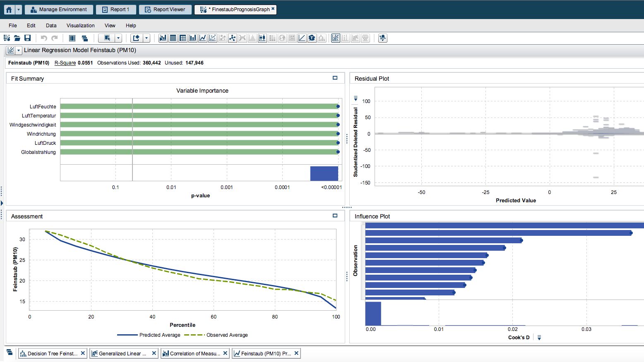This screenshot has height=362, width=644.
Task: Select the logistic regression toolbar icon
Action: 346,38
